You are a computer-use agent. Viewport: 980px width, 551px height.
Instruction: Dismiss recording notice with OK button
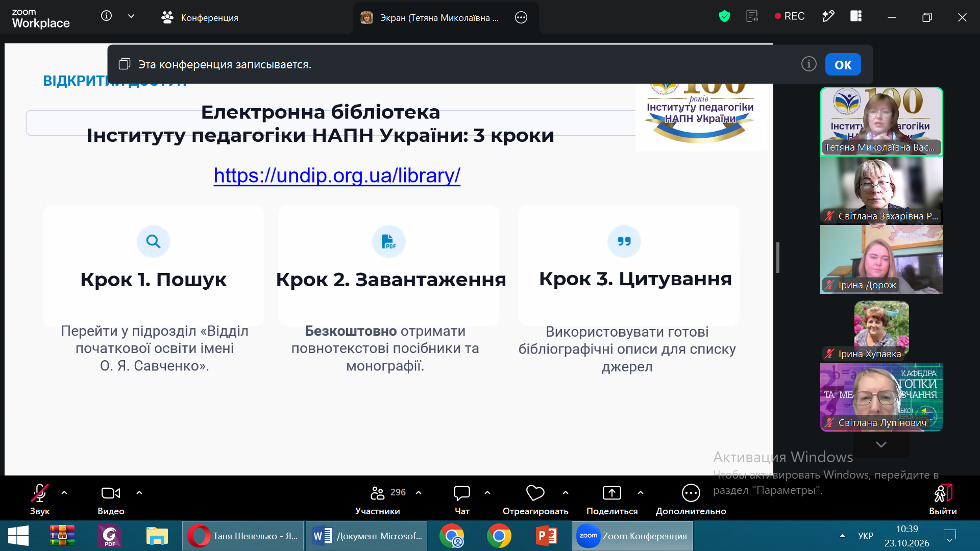click(843, 65)
